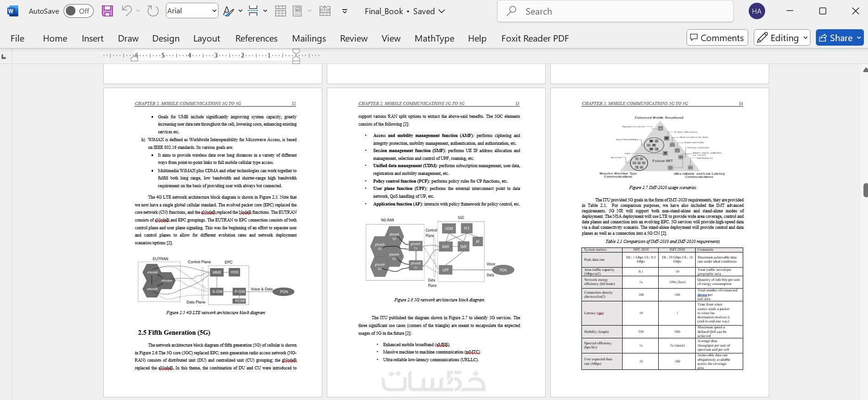The image size is (868, 400).
Task: Switch to the Insert tab
Action: pos(92,38)
